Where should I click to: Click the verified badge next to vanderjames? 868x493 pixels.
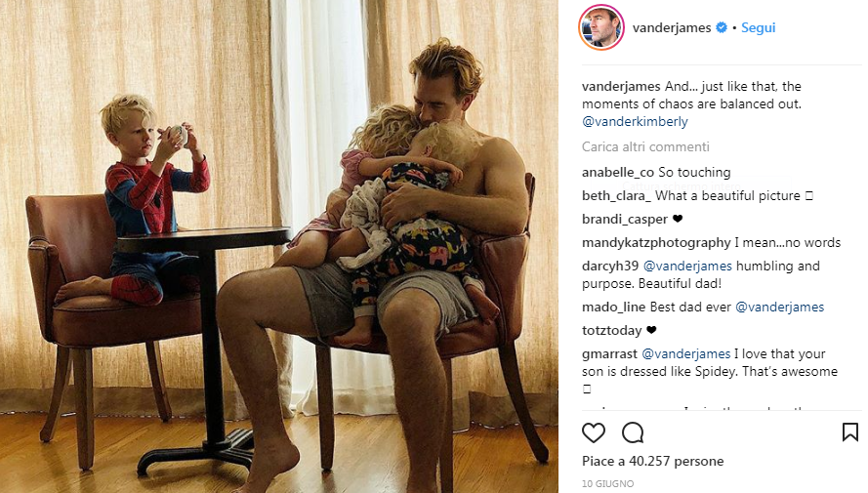[x=722, y=27]
